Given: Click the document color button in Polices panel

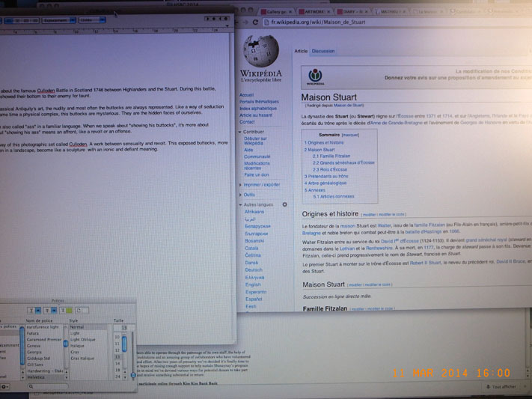Looking at the screenshot, I should pos(82,311).
